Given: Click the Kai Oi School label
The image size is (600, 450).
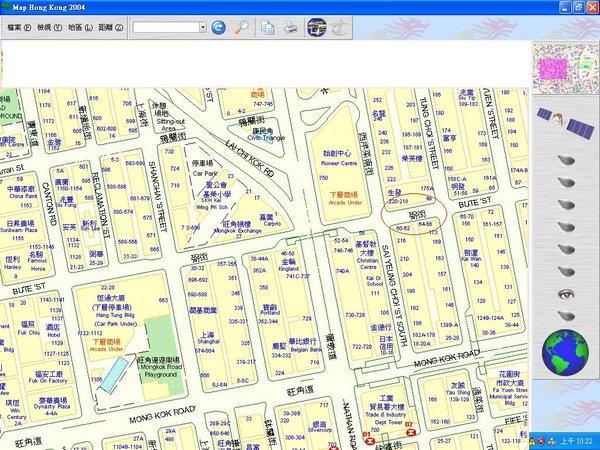Looking at the screenshot, I should point(374,281).
